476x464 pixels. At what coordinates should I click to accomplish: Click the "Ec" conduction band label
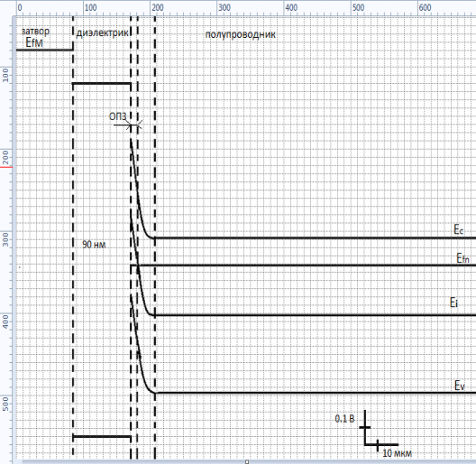[x=458, y=230]
